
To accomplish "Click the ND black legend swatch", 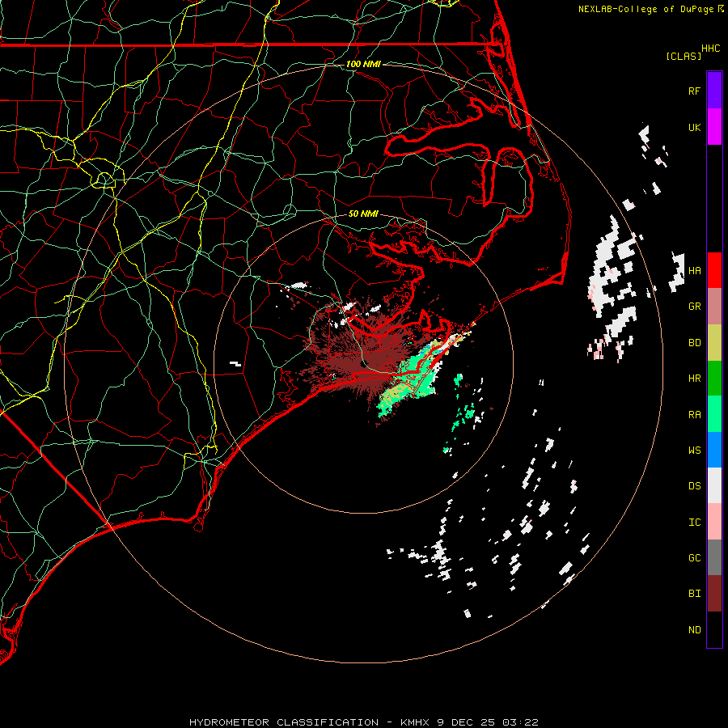I will 714,629.
